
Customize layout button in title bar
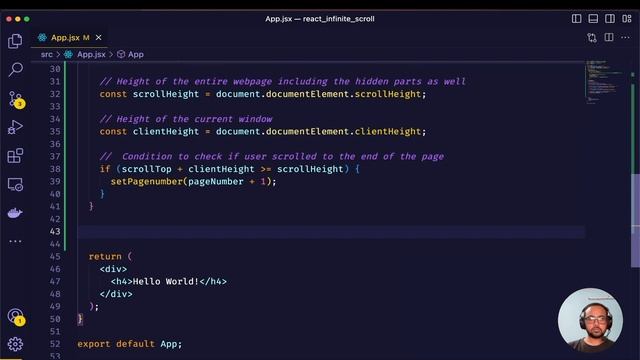(x=627, y=19)
